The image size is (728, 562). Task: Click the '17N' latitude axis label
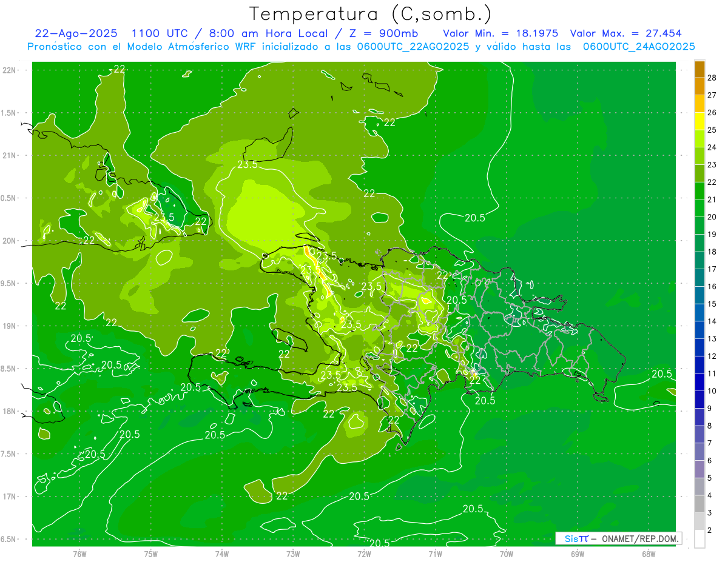pyautogui.click(x=9, y=497)
